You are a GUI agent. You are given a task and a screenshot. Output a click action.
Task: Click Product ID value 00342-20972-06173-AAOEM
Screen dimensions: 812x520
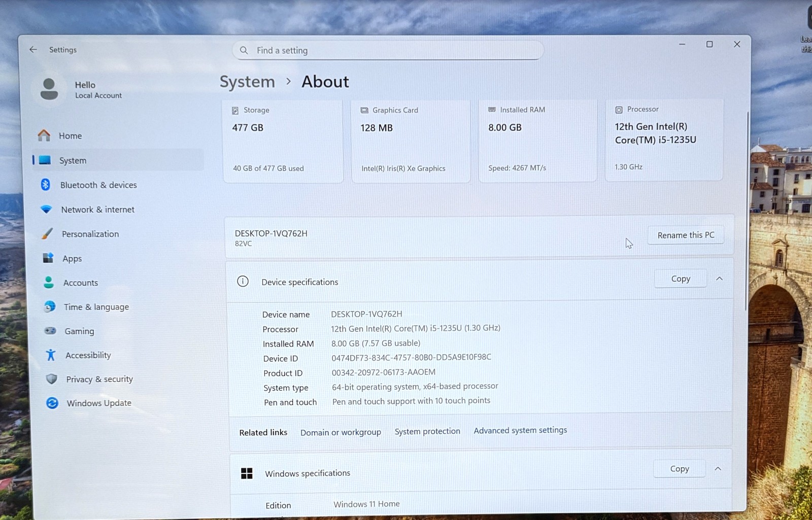click(383, 372)
